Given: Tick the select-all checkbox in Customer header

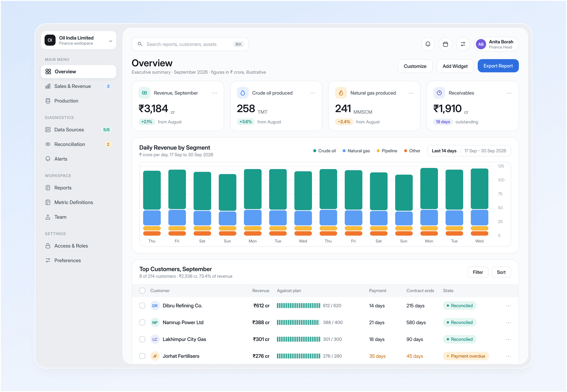Looking at the screenshot, I should pyautogui.click(x=142, y=290).
